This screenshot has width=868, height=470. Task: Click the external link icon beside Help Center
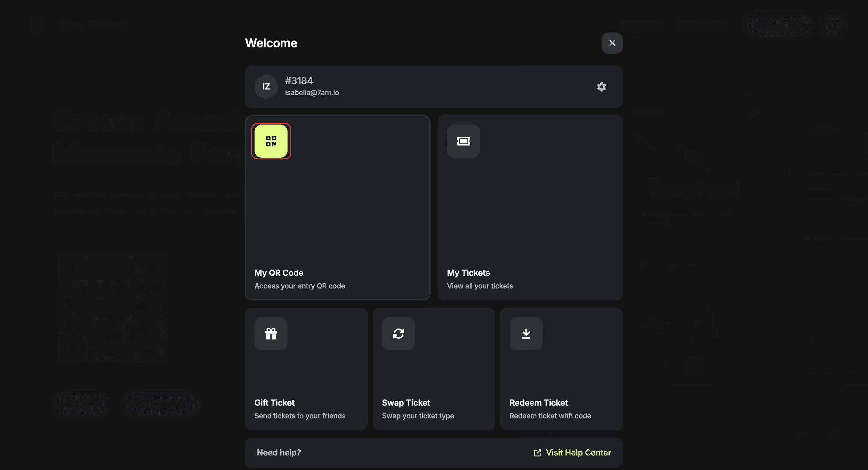pyautogui.click(x=537, y=453)
